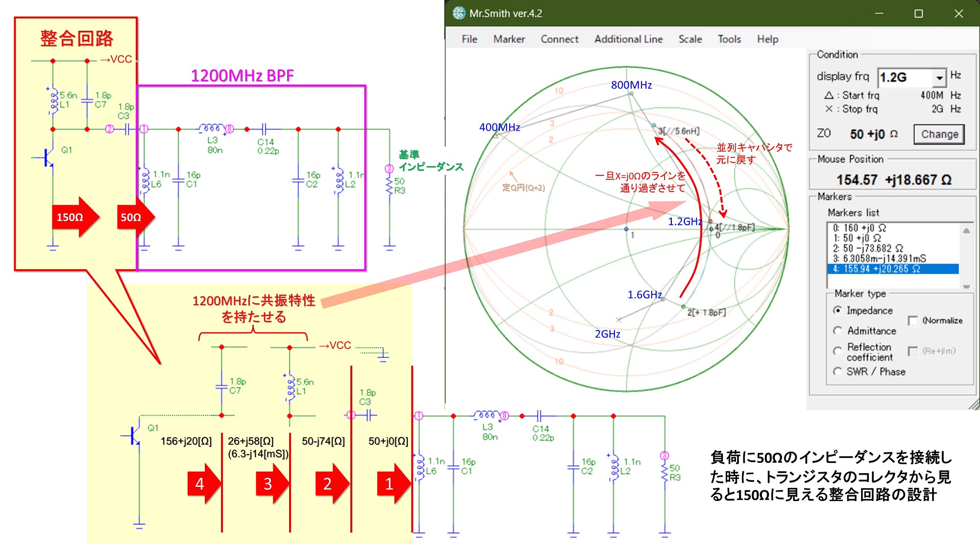The height and width of the screenshot is (551, 980).
Task: Click resistor R3 50 in top schematic
Action: (390, 186)
